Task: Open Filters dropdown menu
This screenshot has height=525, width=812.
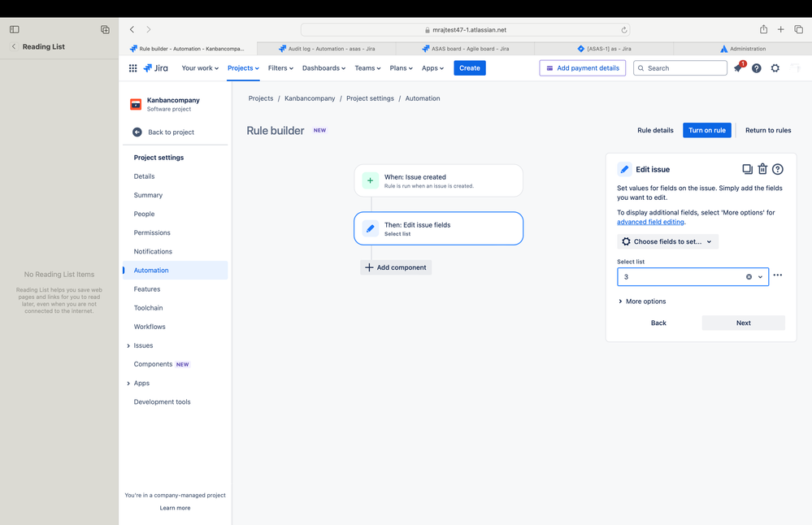Action: pos(280,67)
